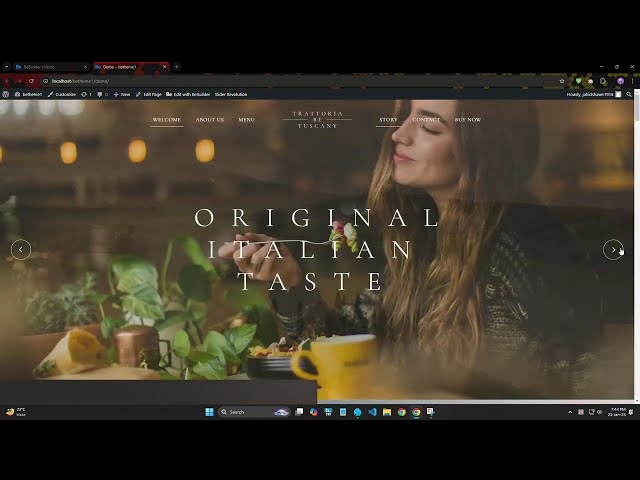Open the active Chrome taskbar icon
Viewport: 640px width, 480px height.
click(416, 412)
